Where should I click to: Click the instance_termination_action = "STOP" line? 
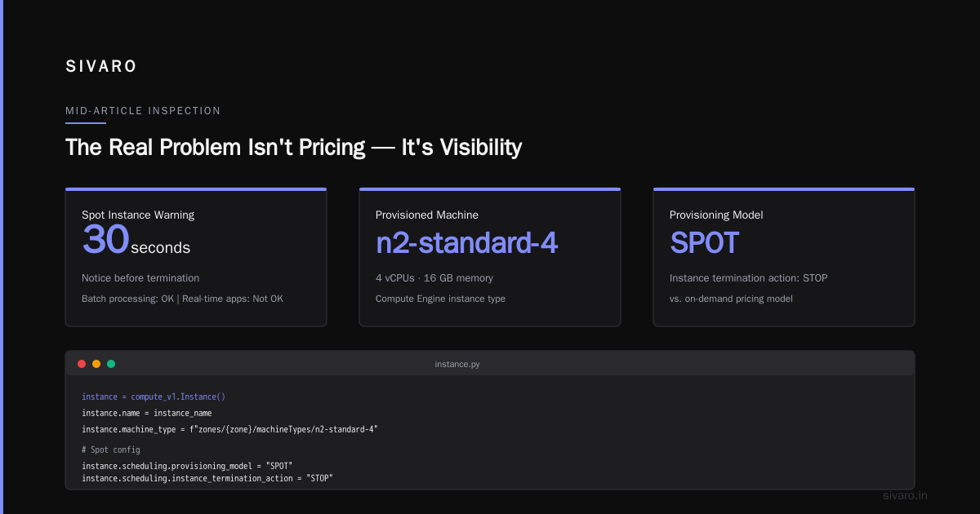coord(207,478)
